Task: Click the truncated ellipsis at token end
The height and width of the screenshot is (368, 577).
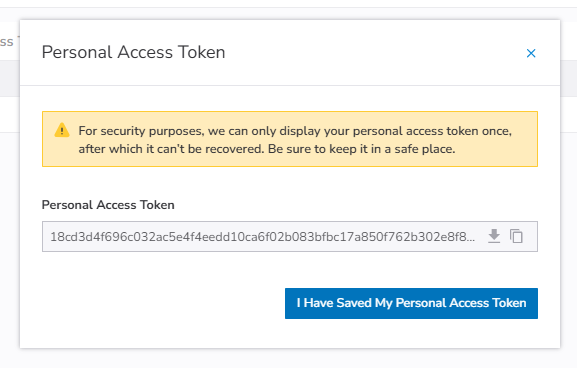Action: (x=471, y=237)
